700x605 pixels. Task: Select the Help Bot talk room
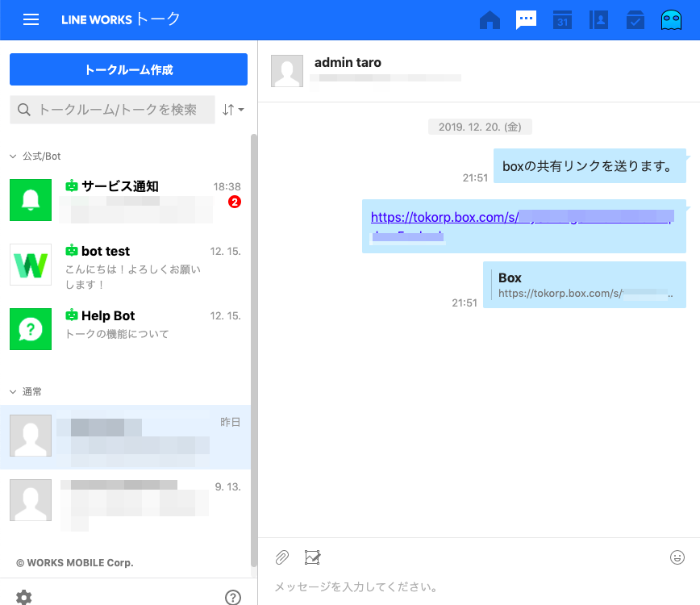(126, 329)
